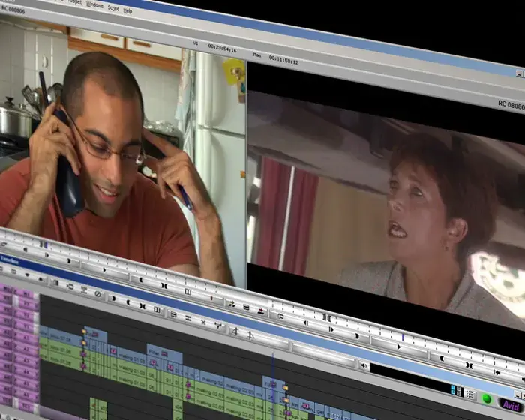
Task: Click Step Forward in the source monitor
Action: [46, 255]
